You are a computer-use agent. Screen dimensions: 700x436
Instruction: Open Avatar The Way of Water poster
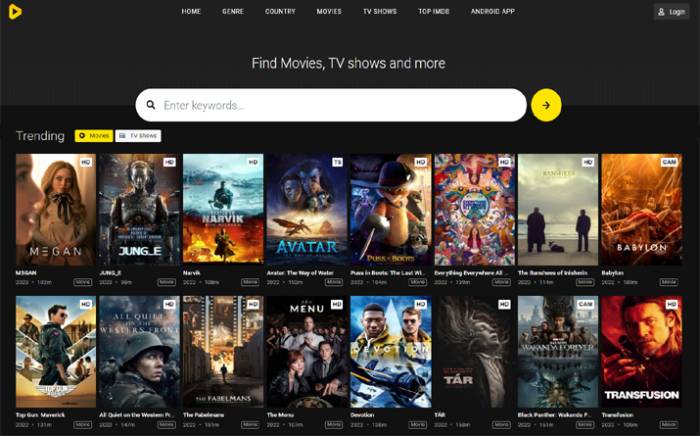[x=307, y=210]
